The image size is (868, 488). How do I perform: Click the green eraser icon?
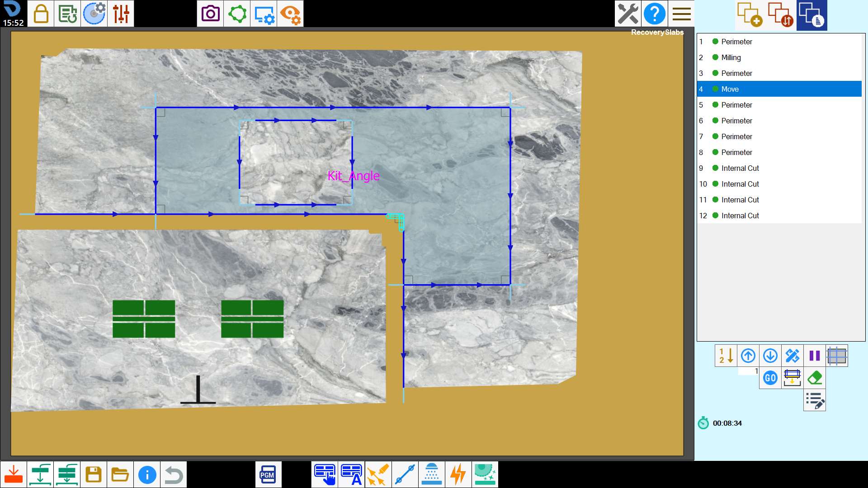pos(815,378)
